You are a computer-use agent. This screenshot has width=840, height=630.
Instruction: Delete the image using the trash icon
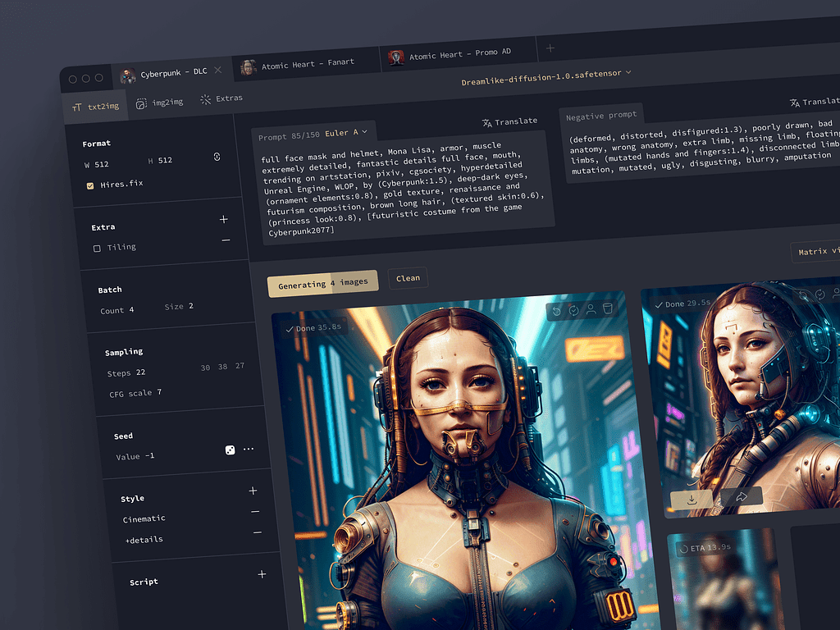607,310
